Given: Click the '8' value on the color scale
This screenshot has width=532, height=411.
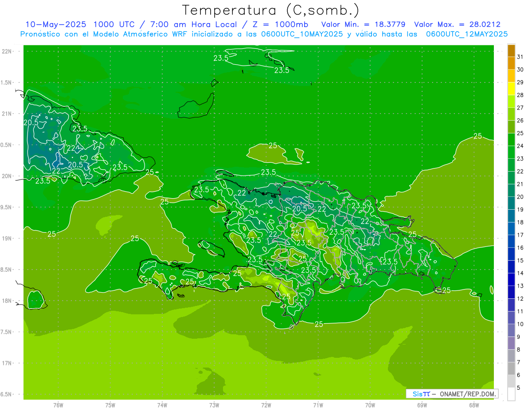Looking at the screenshot, I should pyautogui.click(x=519, y=350).
